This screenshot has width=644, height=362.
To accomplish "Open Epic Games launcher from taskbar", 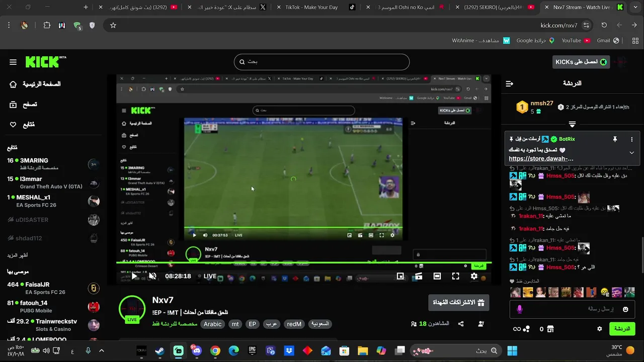I will point(253,350).
